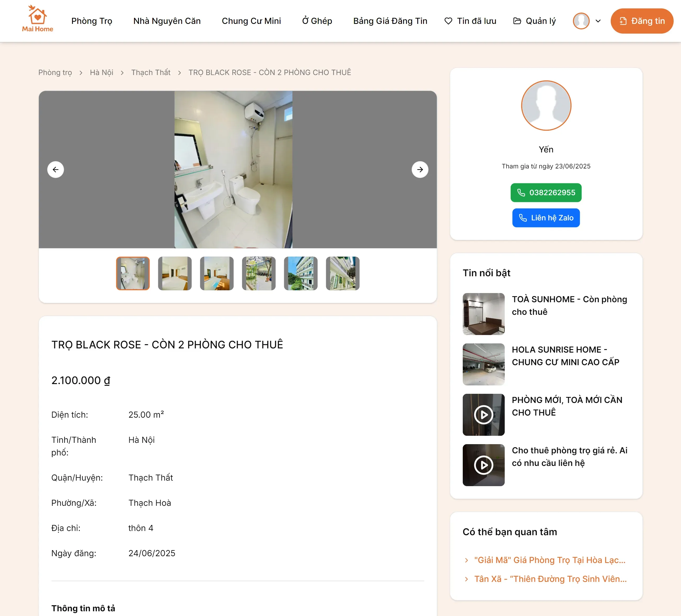The image size is (681, 616).
Task: Navigate to Thạch Thất breadcrumb
Action: (x=151, y=73)
